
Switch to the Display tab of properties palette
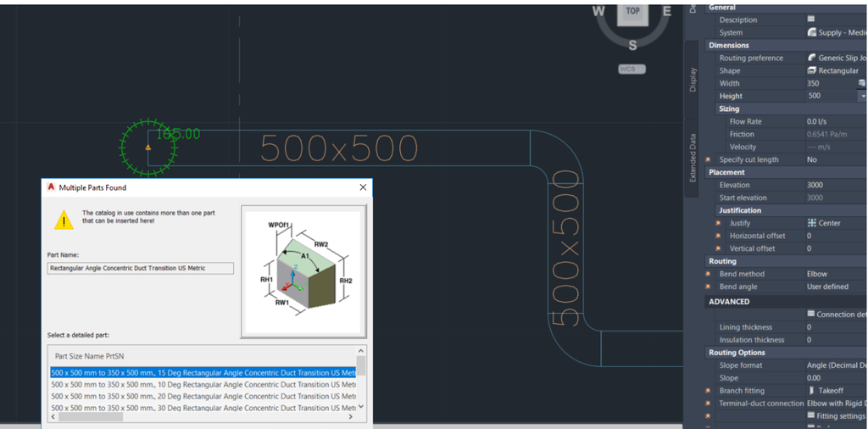click(x=693, y=79)
